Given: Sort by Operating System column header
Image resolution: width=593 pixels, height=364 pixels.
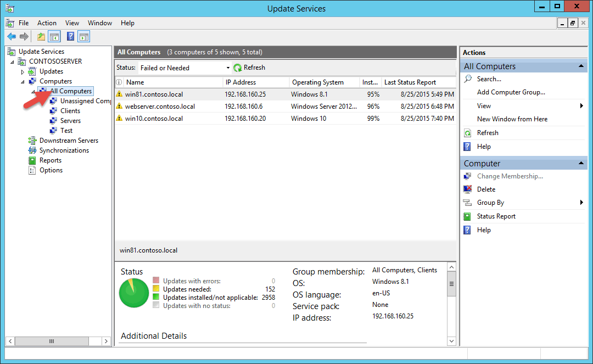Looking at the screenshot, I should [x=325, y=82].
